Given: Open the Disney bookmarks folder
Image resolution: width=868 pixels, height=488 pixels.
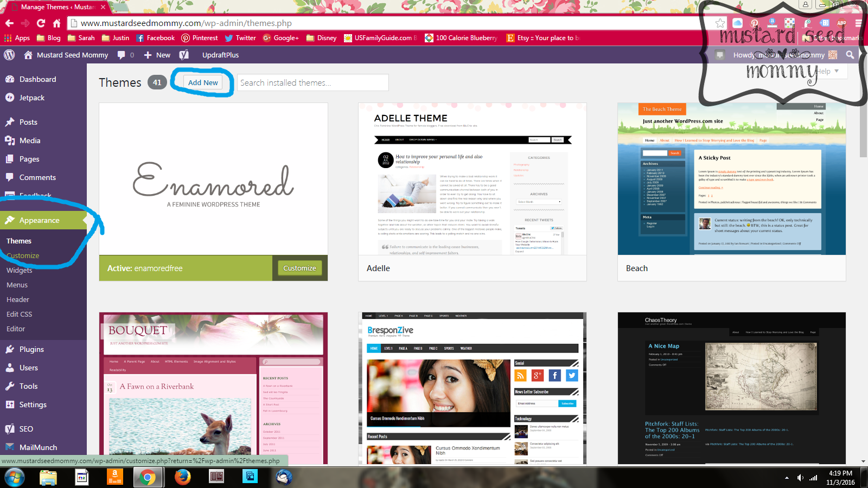Looking at the screenshot, I should (x=321, y=38).
